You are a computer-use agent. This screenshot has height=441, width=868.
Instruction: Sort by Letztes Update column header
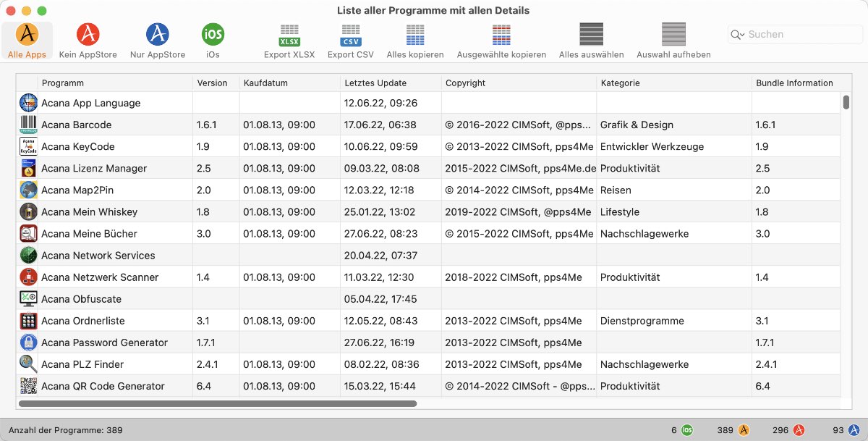point(391,83)
